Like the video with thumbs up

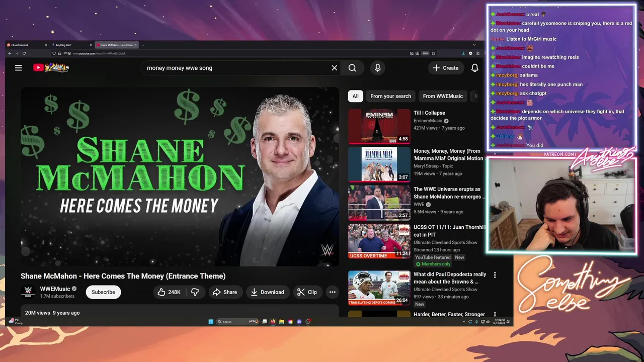click(169, 292)
